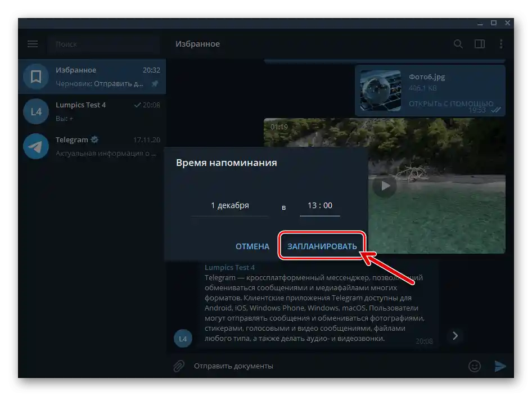Close the Telegram window

coord(507,22)
